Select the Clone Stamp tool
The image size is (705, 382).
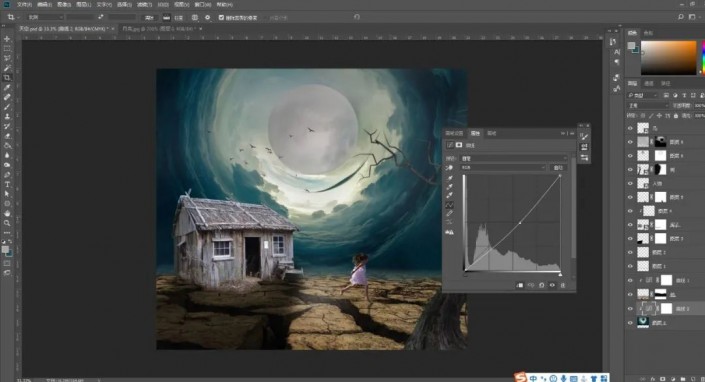(x=7, y=117)
